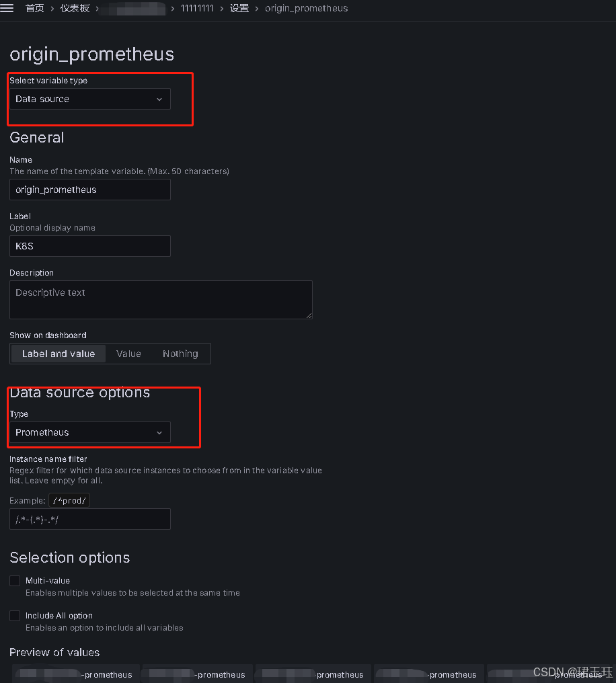Click the chevron on the Prometheus Type dropdown
The width and height of the screenshot is (616, 683).
(x=159, y=432)
